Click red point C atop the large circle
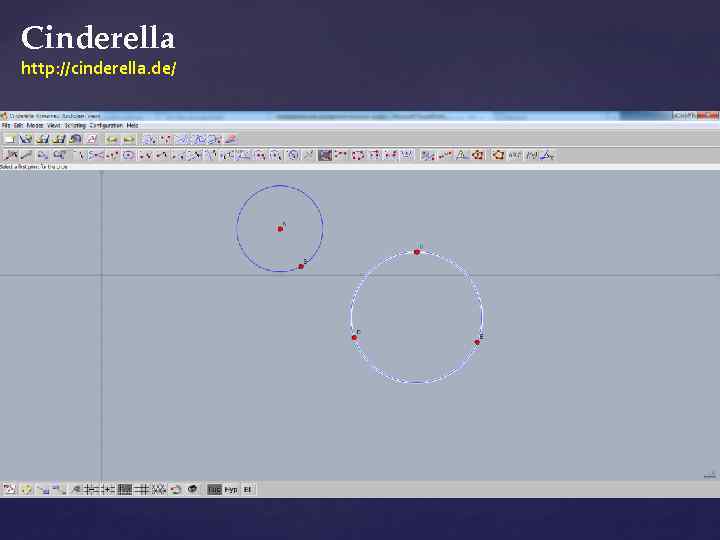Screen dimensions: 720x540 (x=417, y=252)
